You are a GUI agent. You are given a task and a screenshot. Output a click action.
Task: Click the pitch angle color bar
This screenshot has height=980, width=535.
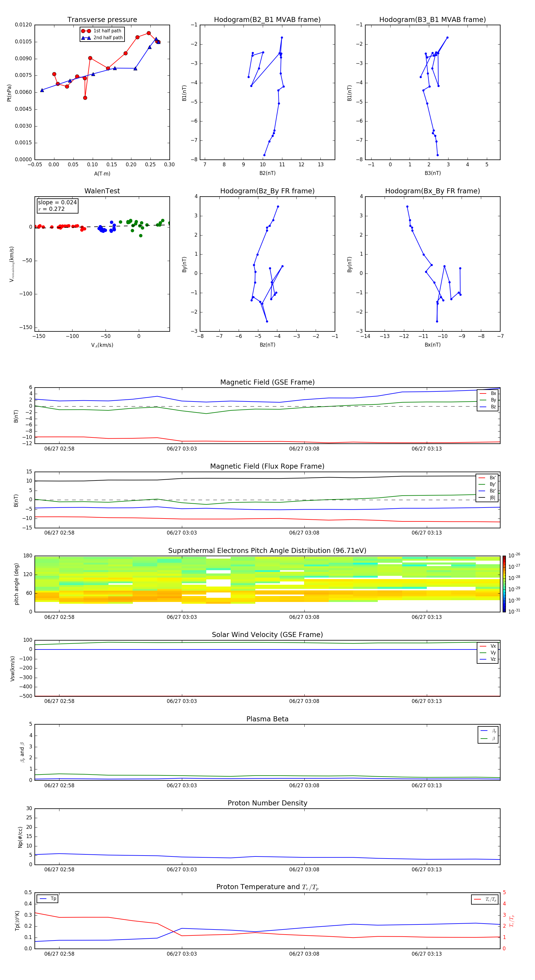pos(504,584)
